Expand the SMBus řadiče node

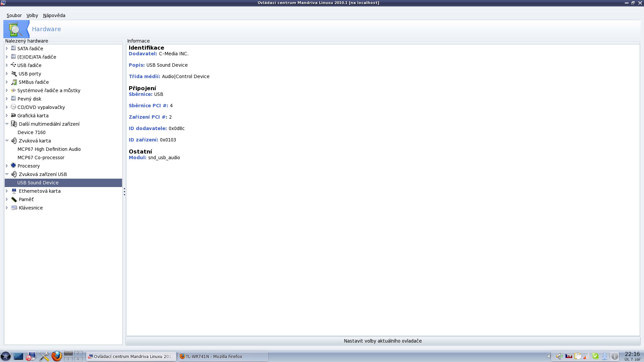(x=7, y=82)
